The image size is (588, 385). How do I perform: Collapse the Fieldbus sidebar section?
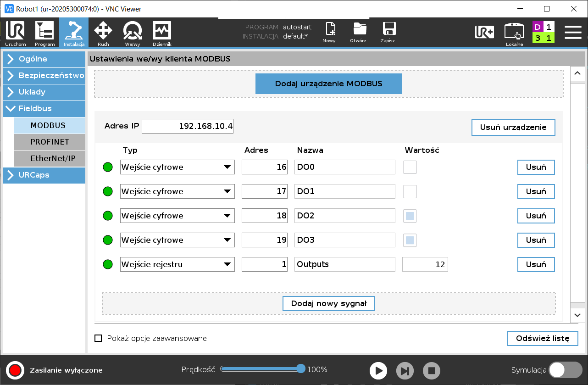click(x=44, y=109)
